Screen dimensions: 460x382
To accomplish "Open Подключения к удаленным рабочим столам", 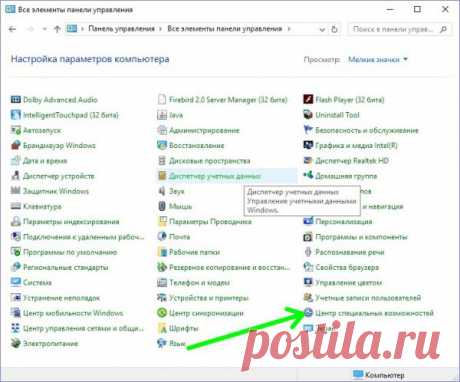I will click(x=83, y=237).
